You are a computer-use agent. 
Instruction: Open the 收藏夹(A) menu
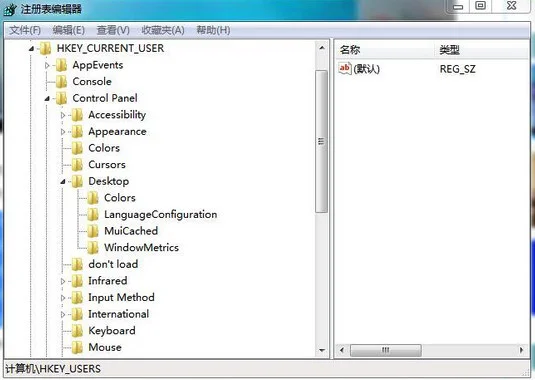(163, 30)
